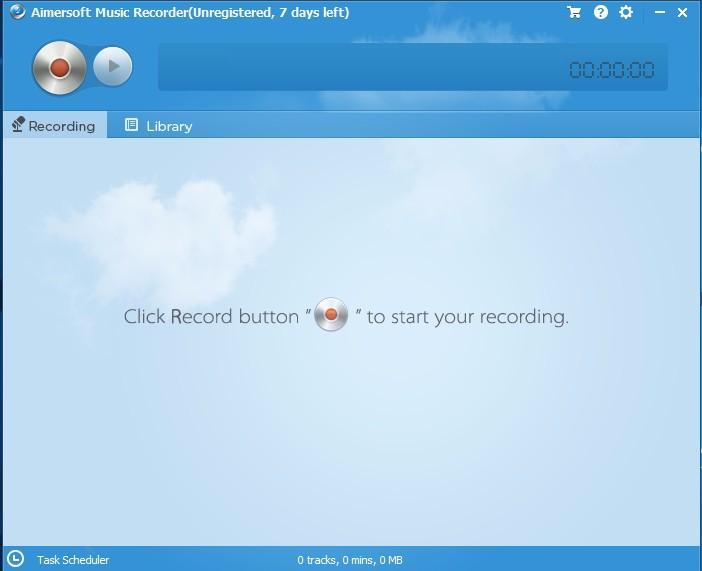Click the tracks and size status text
The image size is (702, 571).
pos(350,560)
